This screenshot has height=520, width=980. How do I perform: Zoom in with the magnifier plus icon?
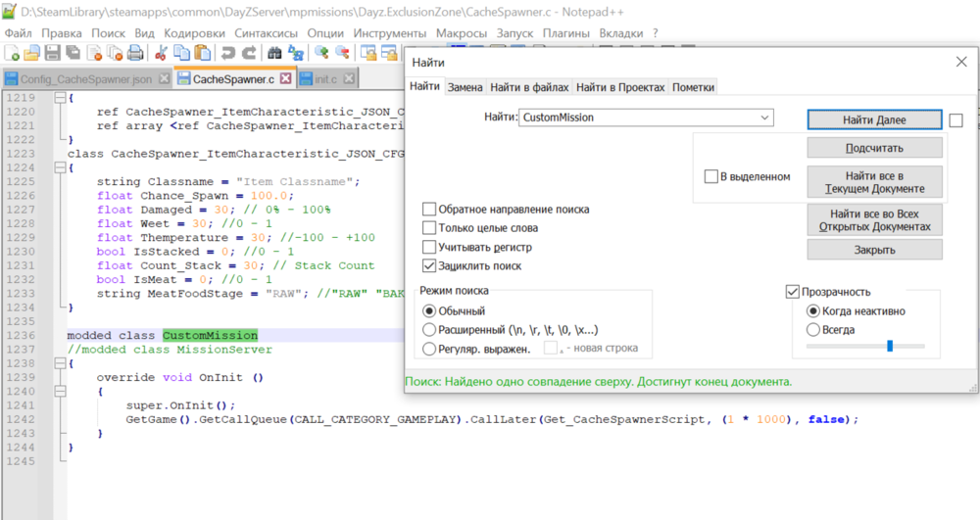pyautogui.click(x=321, y=53)
